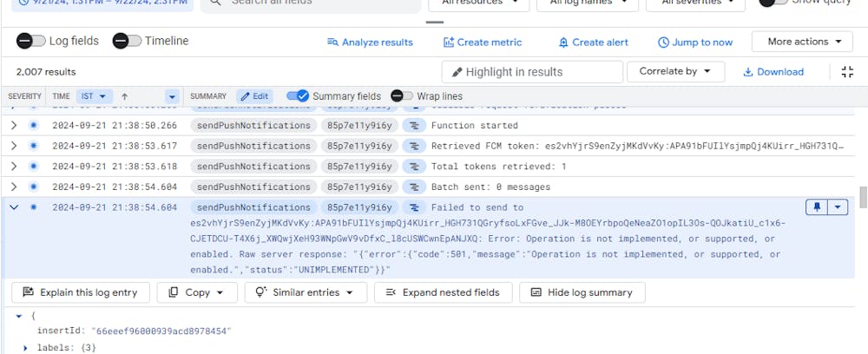Expand the Batch sent log row
This screenshot has height=354, width=868.
[14, 187]
